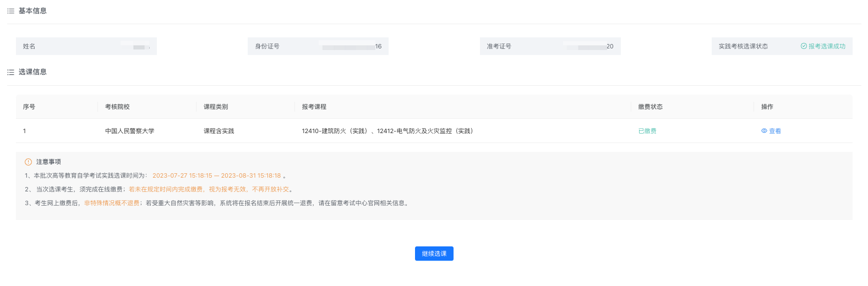Viewport: 868px width, 286px height.
Task: Click the 12410-建筑防火 course entry
Action: 334,131
